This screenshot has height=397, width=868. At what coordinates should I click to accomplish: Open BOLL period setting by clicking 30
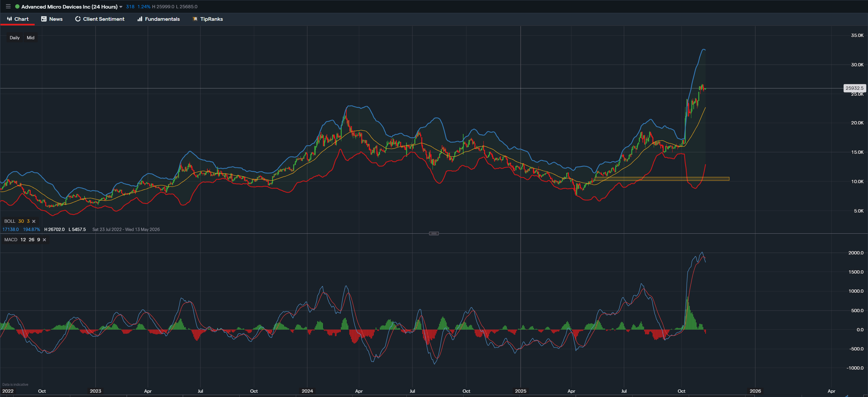point(21,221)
